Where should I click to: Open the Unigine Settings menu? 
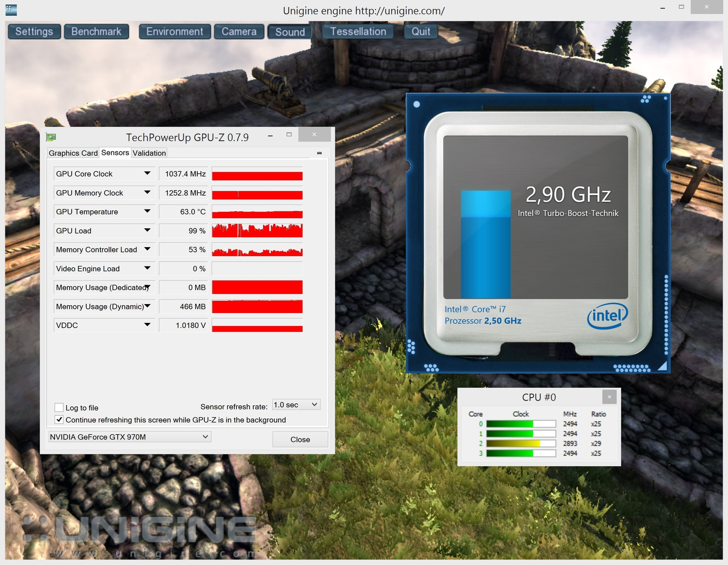[x=34, y=32]
